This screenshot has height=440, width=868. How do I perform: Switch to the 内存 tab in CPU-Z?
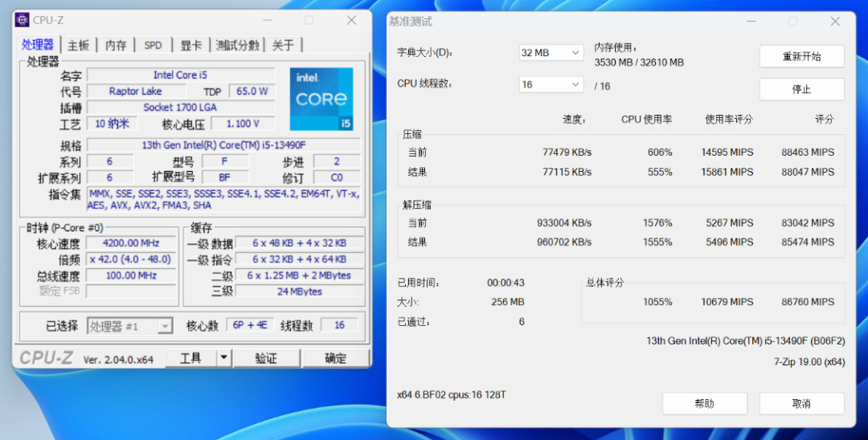116,45
